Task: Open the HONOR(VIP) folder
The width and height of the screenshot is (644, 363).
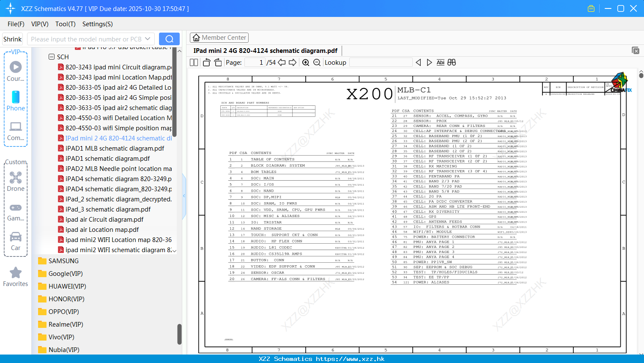Action: (x=61, y=299)
